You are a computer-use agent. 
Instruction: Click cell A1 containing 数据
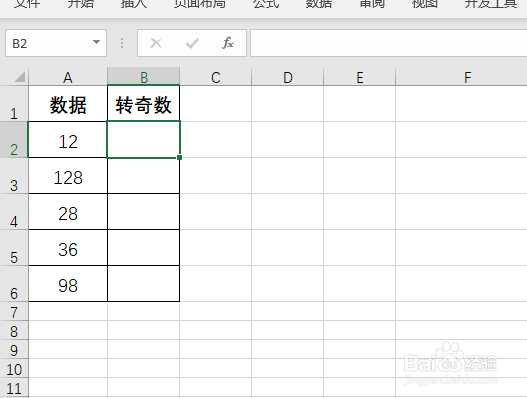[x=68, y=104]
